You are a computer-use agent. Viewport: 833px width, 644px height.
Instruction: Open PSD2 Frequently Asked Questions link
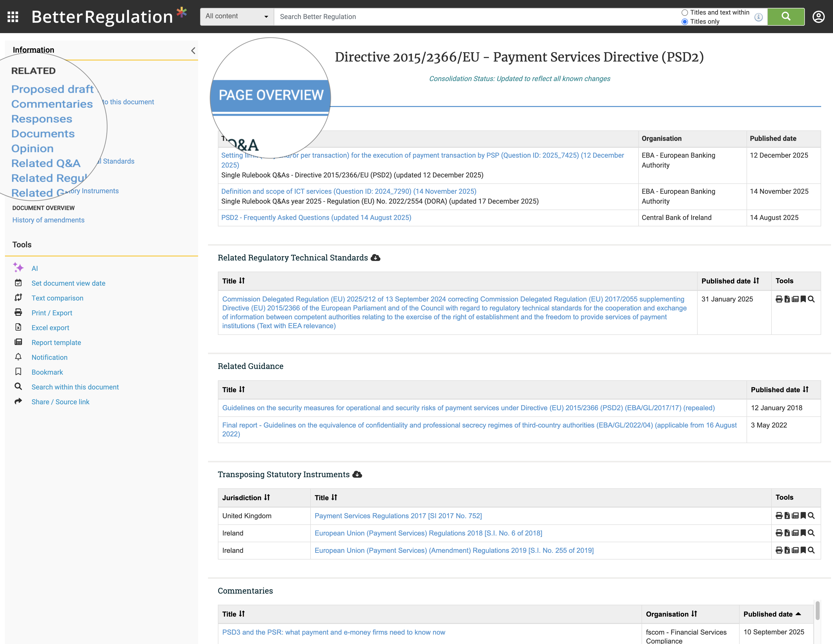pos(316,217)
